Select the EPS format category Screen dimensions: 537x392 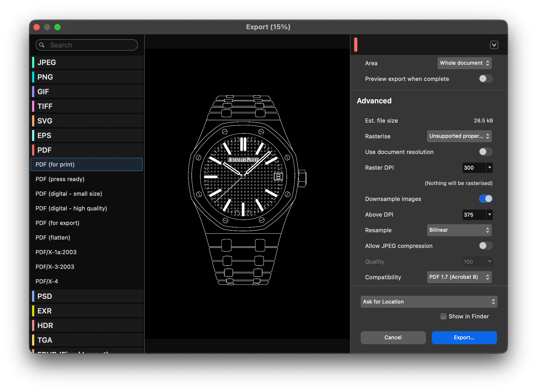pyautogui.click(x=87, y=135)
